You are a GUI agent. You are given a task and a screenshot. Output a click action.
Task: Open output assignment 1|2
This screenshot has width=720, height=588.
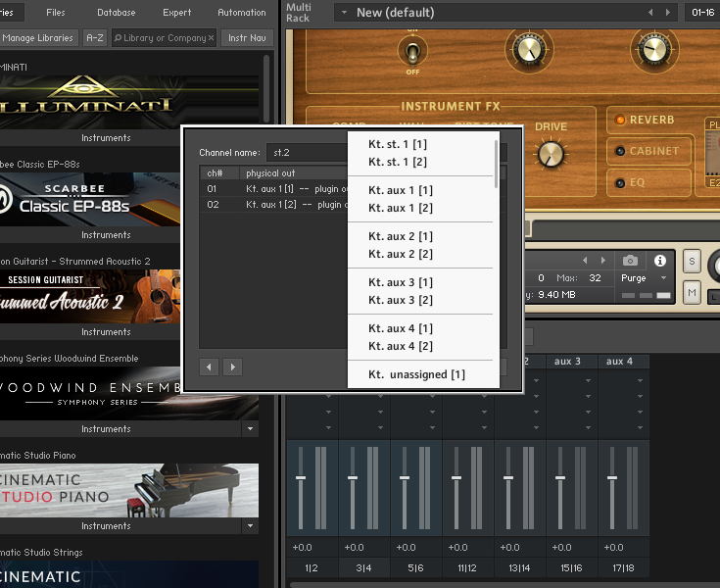pyautogui.click(x=312, y=567)
